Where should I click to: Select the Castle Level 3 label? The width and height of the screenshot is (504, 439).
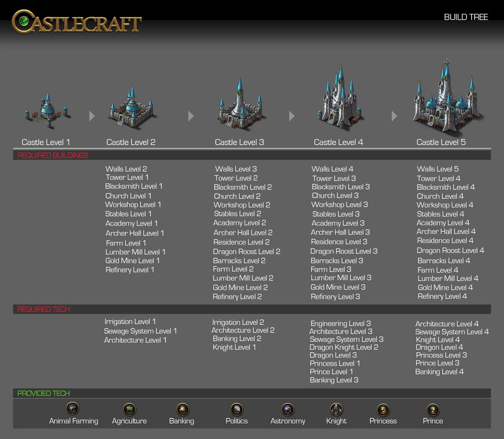point(239,142)
